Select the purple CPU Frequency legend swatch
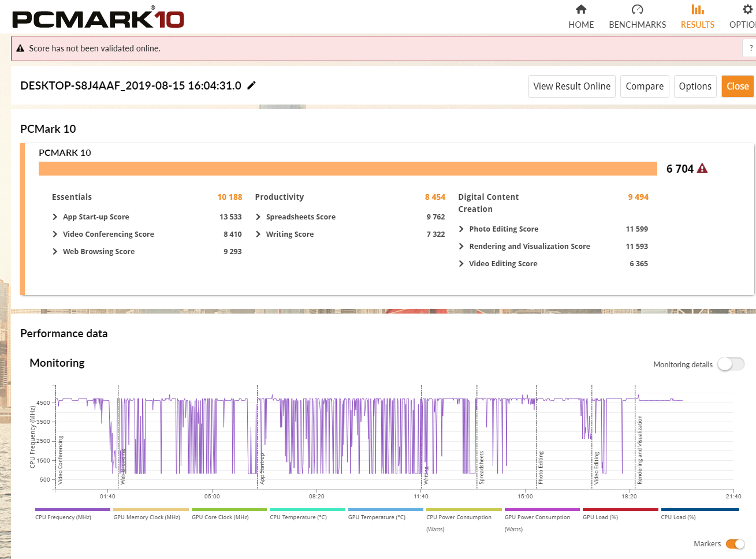The width and height of the screenshot is (756, 559). [72, 510]
